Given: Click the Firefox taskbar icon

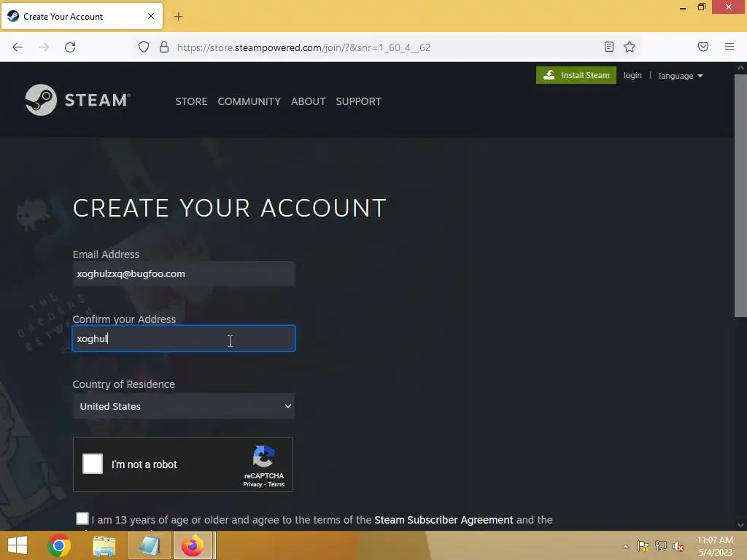Looking at the screenshot, I should (193, 545).
